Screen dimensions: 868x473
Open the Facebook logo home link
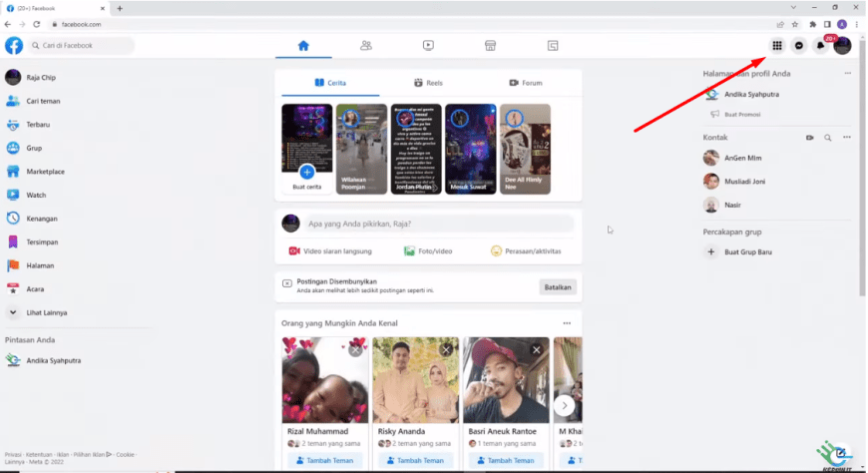point(14,46)
